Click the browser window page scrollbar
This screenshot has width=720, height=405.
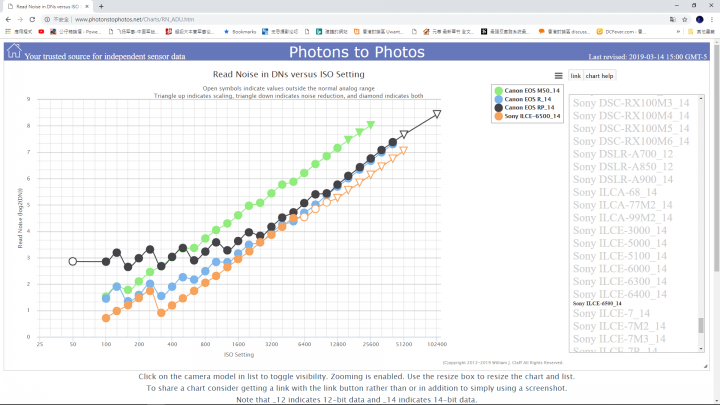tap(716, 156)
